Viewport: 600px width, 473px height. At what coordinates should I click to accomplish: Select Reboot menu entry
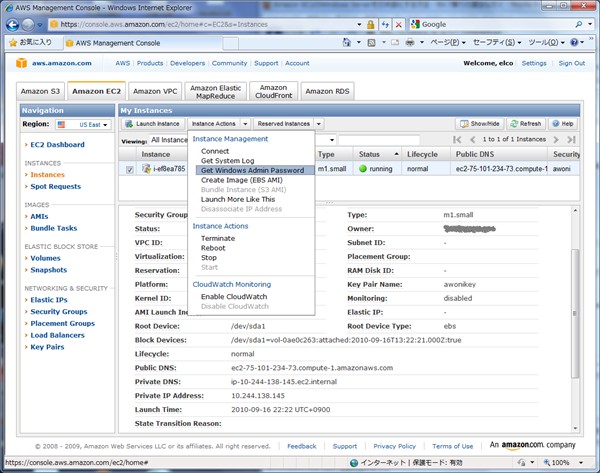point(213,248)
